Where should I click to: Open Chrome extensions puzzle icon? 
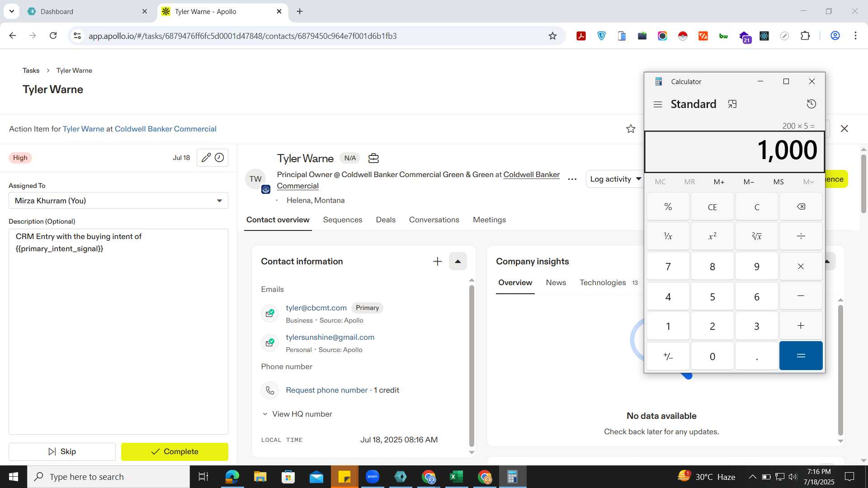point(805,36)
